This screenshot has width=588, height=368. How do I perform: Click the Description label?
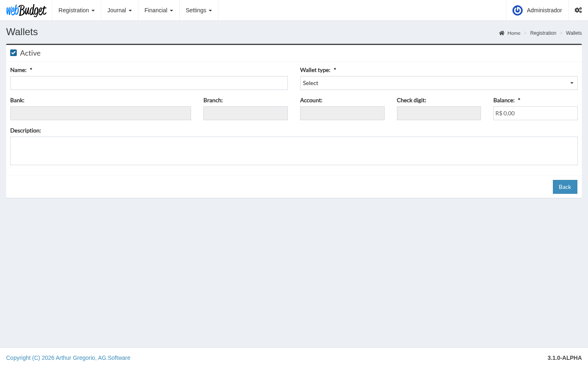pos(25,130)
